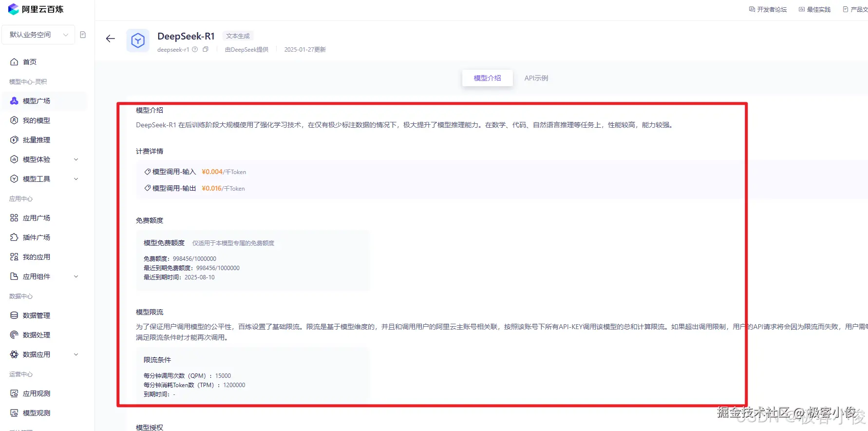Click the 数据应用 sidebar icon

coord(14,354)
